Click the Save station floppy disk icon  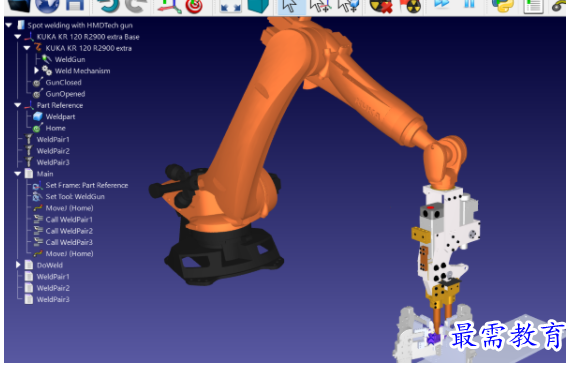coord(75,4)
